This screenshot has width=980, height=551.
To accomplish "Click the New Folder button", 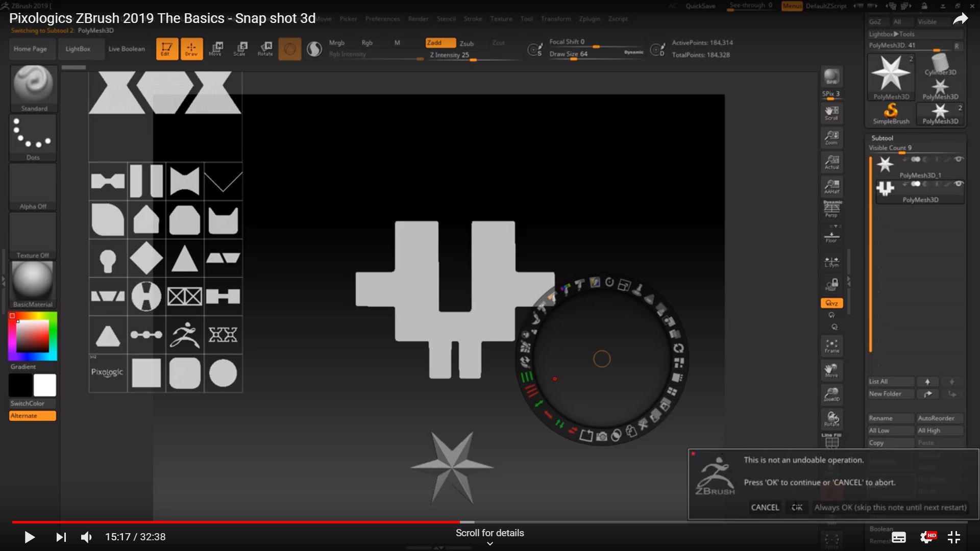I will pyautogui.click(x=891, y=394).
